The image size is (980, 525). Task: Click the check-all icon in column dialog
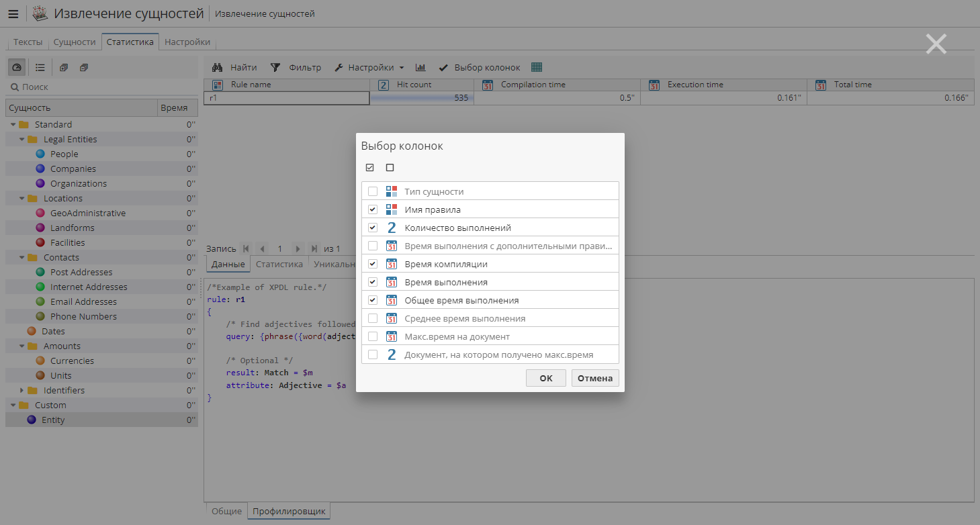pos(369,168)
